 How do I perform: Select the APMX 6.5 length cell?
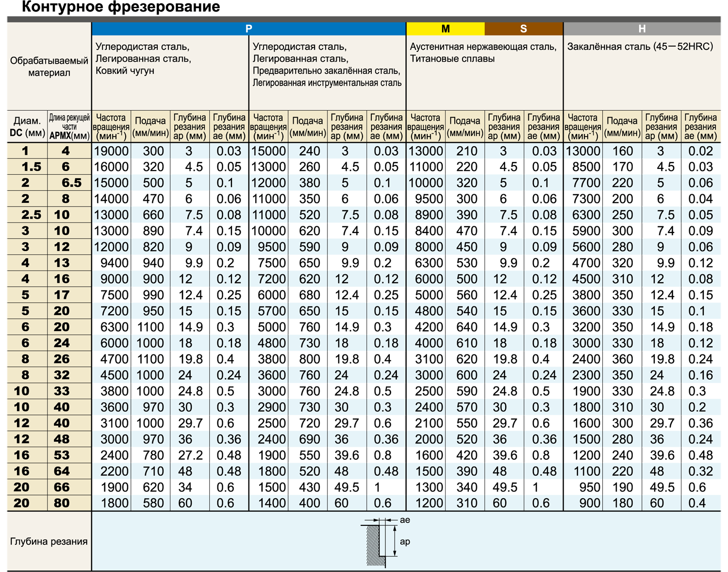coord(69,183)
